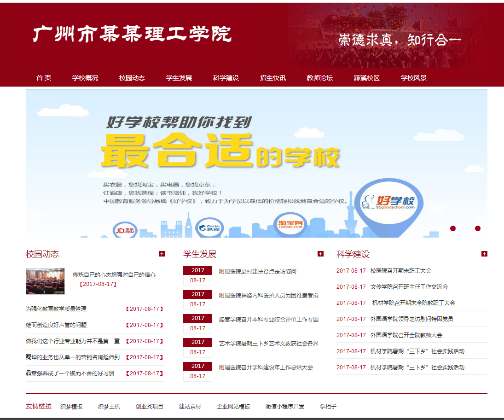Select the middle white carousel dot
The image size is (504, 420).
pyautogui.click(x=465, y=228)
